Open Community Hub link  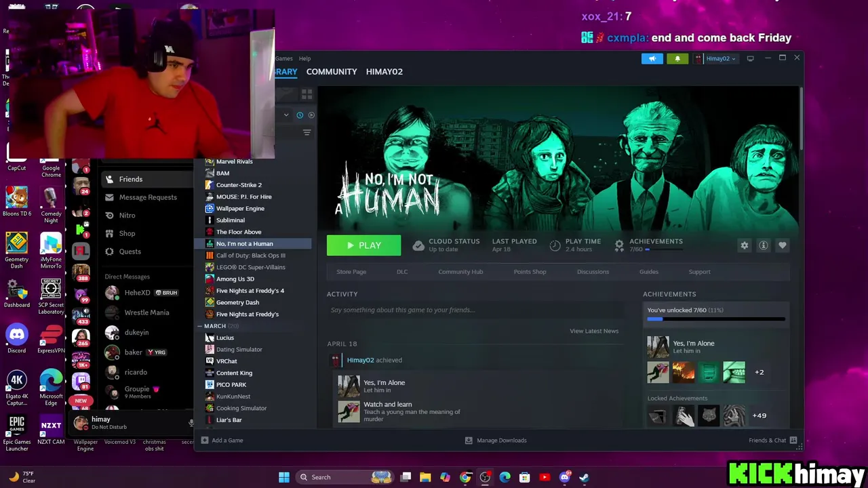click(460, 272)
